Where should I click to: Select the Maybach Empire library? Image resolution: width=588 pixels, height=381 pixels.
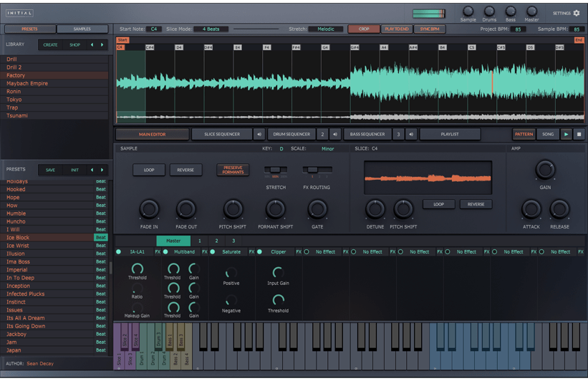point(54,83)
